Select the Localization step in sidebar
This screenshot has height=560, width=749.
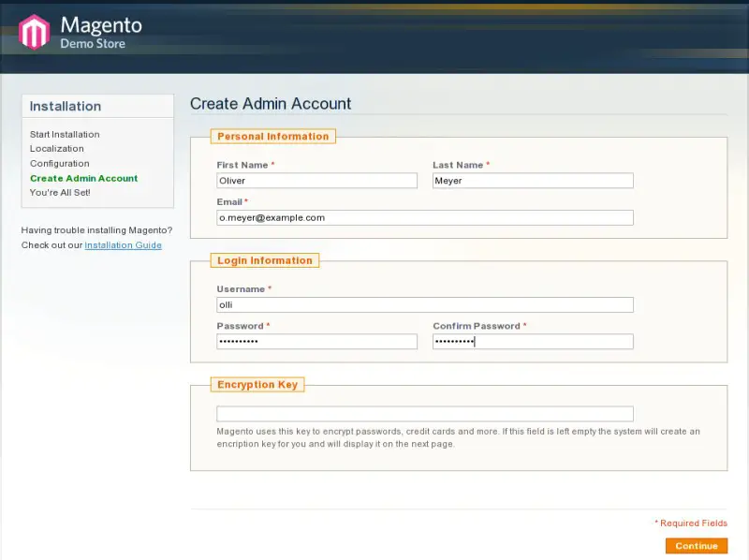pos(57,149)
